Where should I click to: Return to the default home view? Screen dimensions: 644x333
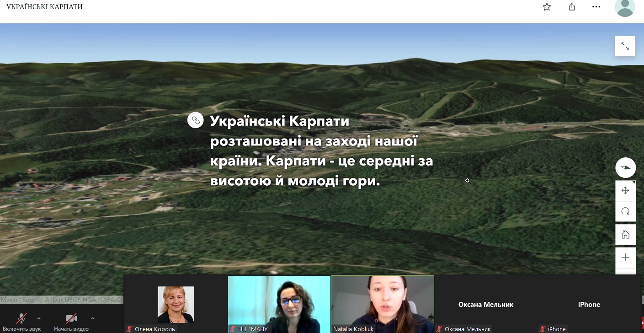coord(625,235)
